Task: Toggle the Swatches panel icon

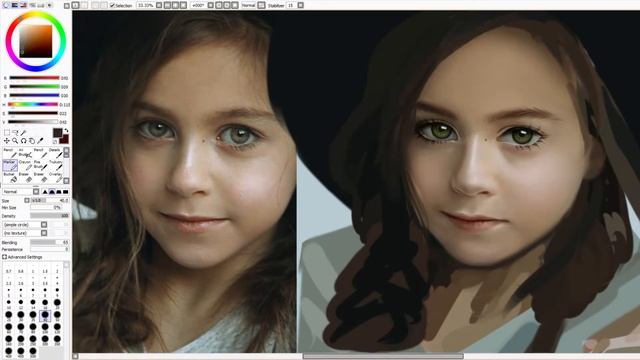Action: [42, 5]
